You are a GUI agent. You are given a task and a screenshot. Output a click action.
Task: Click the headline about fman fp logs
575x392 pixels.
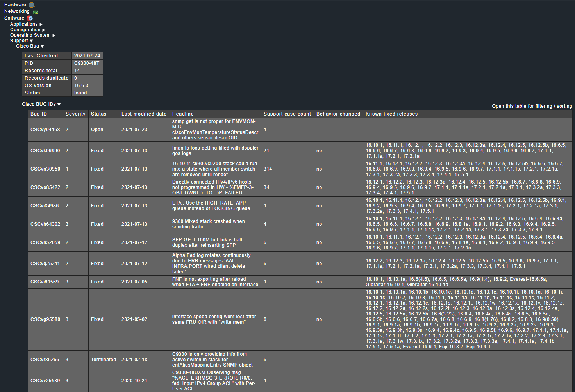pos(215,151)
